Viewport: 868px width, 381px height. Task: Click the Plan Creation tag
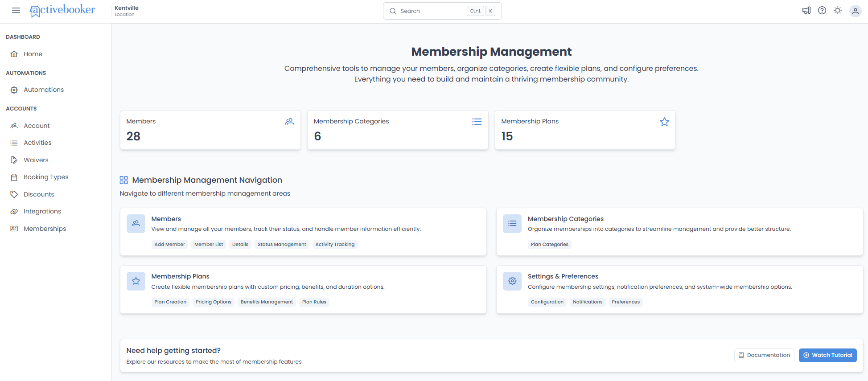tap(170, 302)
